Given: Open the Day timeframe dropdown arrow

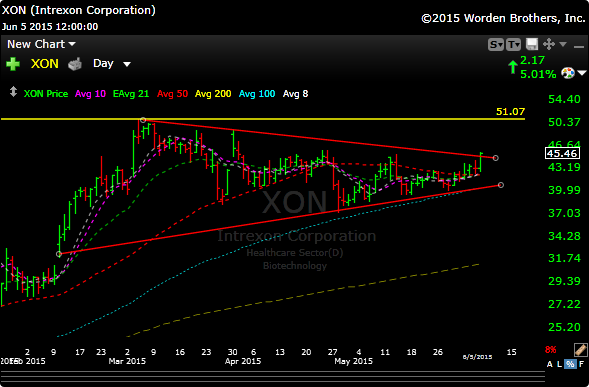Looking at the screenshot, I should pos(127,64).
